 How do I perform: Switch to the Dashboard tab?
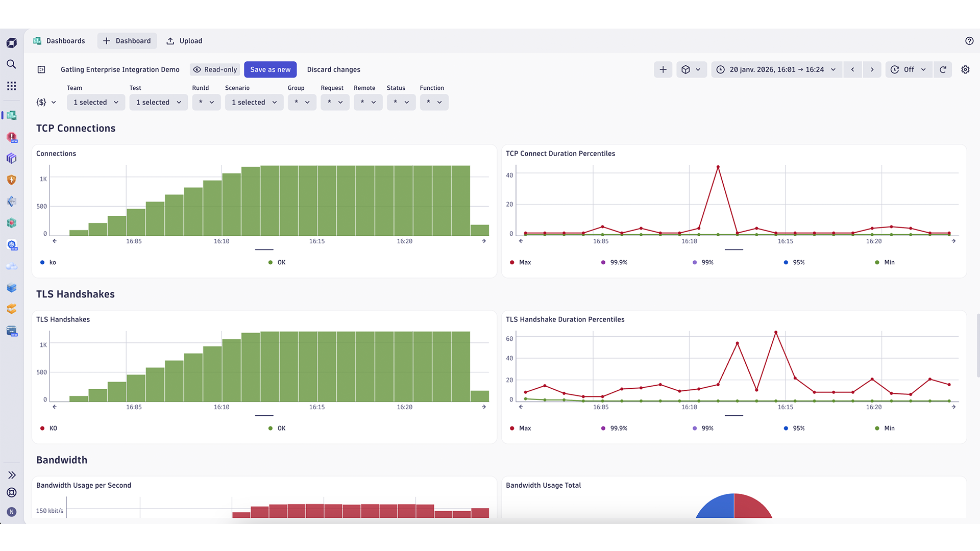(x=127, y=40)
